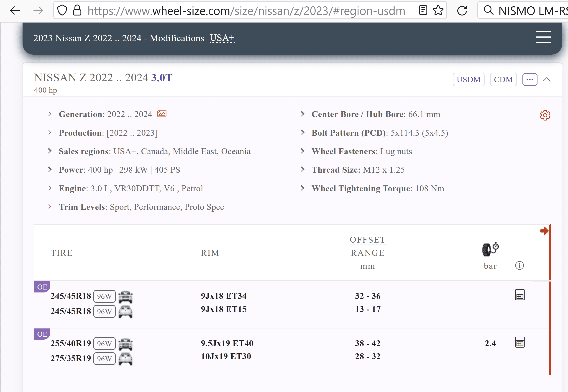Viewport: 568px width, 392px height.
Task: Expand the Power row arrow
Action: 50,169
